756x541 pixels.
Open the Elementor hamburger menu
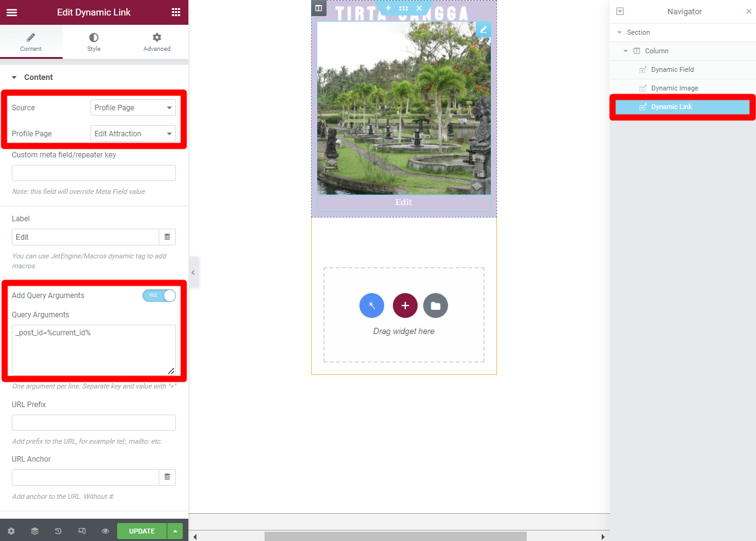[12, 12]
